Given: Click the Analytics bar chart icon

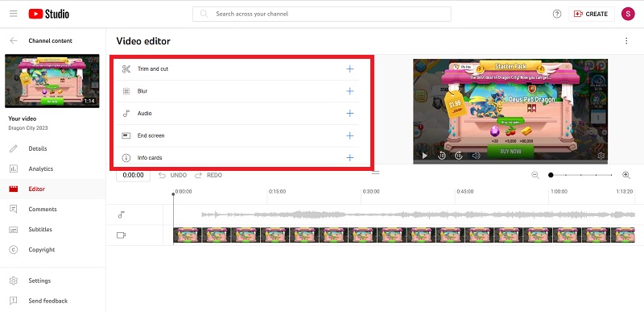Looking at the screenshot, I should [14, 169].
